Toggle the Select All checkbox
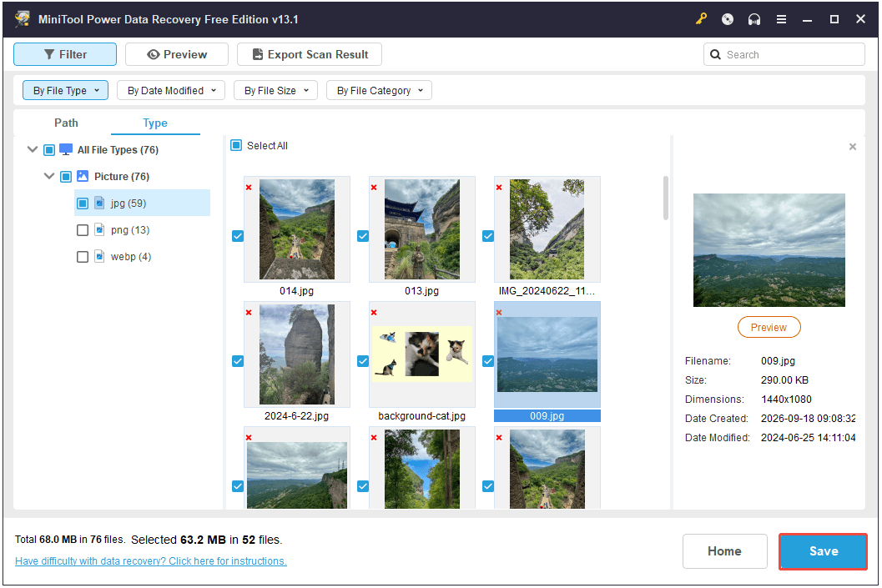 236,146
